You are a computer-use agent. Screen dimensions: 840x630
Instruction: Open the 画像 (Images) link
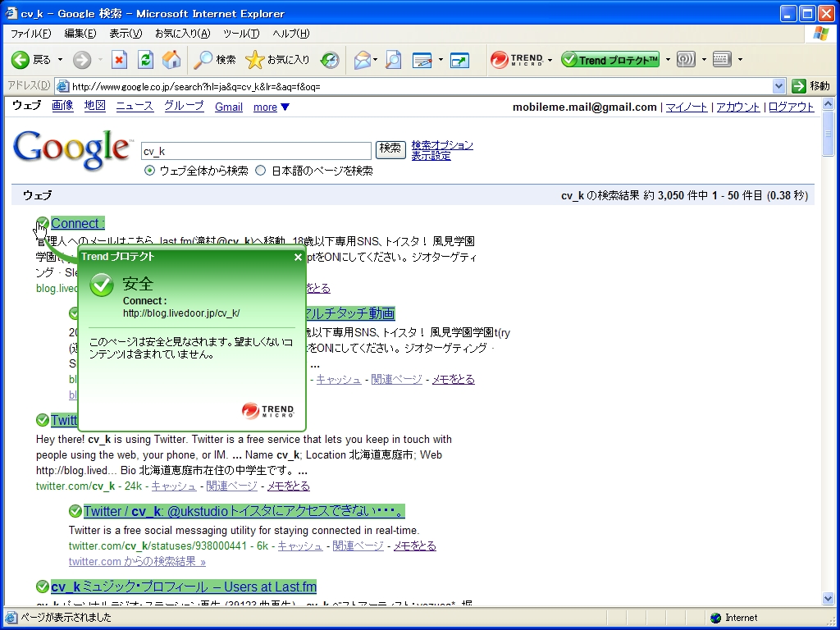62,106
